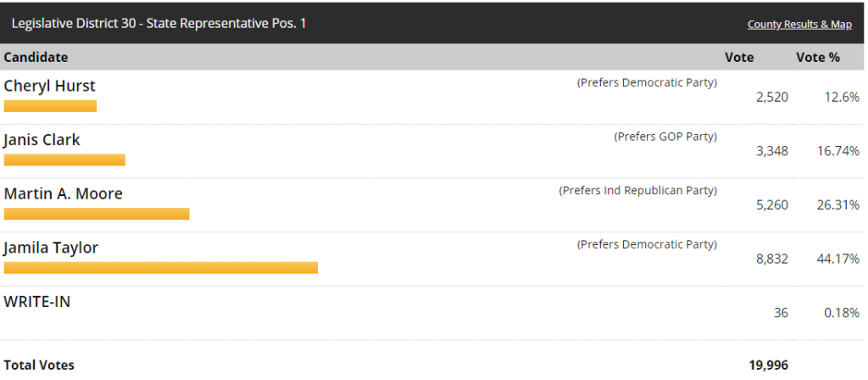Select candidate name Janis Clark
Screen dimensions: 868x380
tap(42, 140)
